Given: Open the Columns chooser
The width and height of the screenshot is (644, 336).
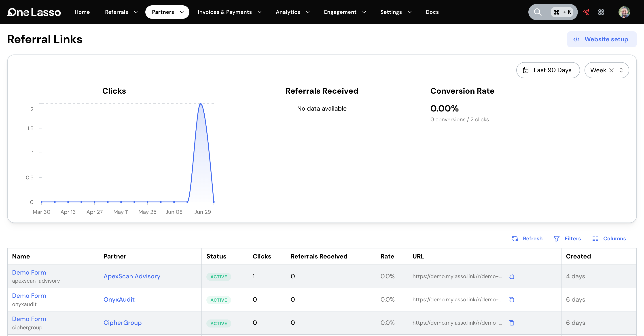Looking at the screenshot, I should (609, 239).
